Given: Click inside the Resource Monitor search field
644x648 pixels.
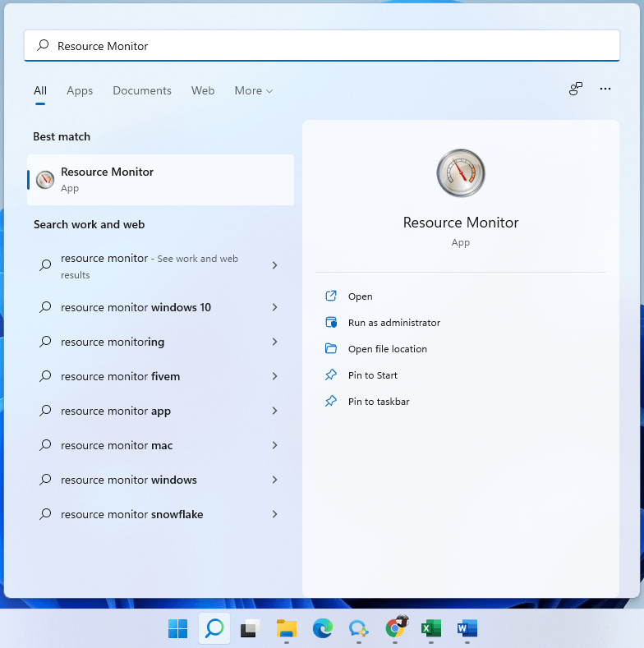Looking at the screenshot, I should coord(321,45).
